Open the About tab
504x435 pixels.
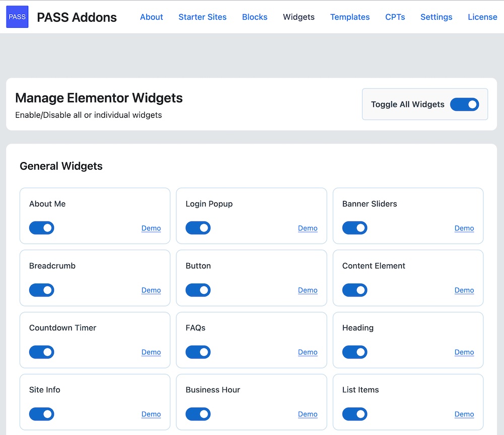[x=151, y=17]
